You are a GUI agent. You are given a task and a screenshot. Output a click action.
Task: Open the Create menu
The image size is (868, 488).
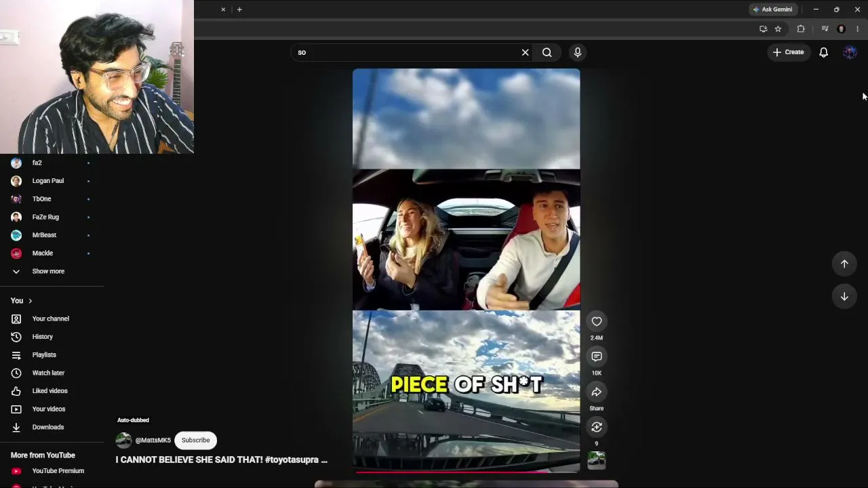coord(789,52)
